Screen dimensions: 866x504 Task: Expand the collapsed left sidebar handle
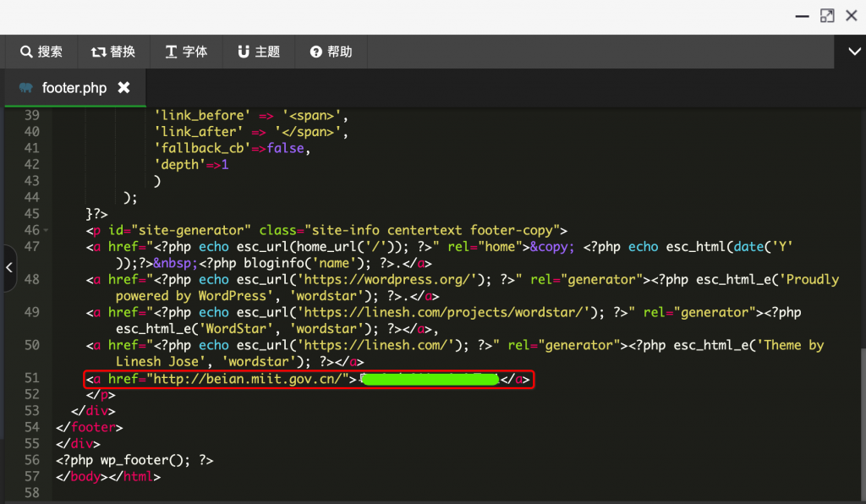point(8,267)
